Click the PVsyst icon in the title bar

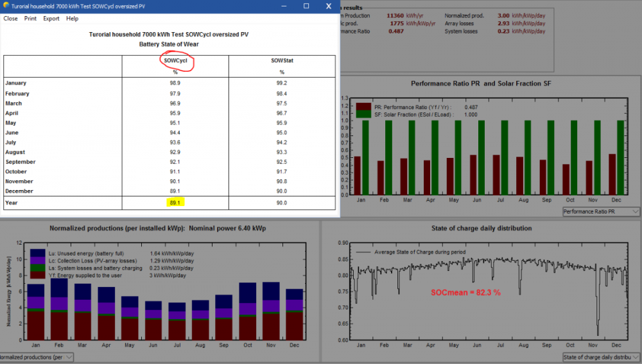point(6,5)
